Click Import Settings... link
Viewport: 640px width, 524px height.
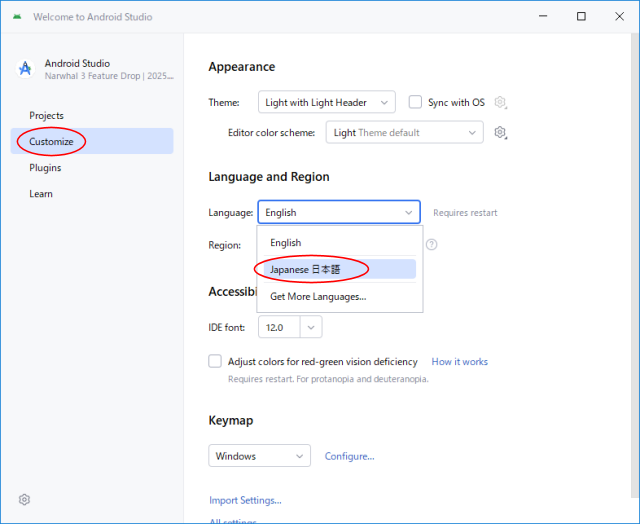[x=245, y=500]
